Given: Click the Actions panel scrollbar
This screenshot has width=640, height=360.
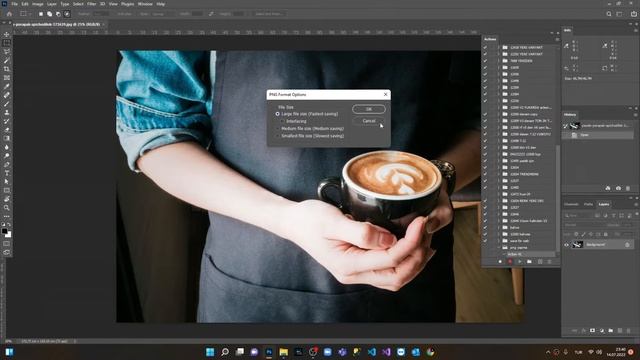Looking at the screenshot, I should 558,198.
